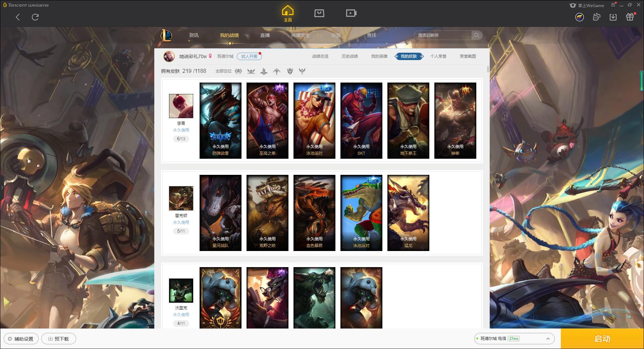
Task: Click the summoner search magnifier button
Action: 477,35
